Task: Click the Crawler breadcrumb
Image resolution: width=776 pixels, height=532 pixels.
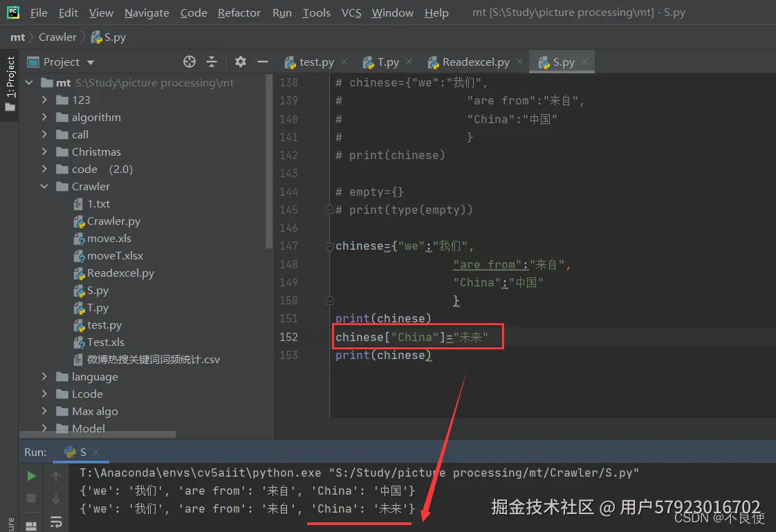Action: coord(57,37)
